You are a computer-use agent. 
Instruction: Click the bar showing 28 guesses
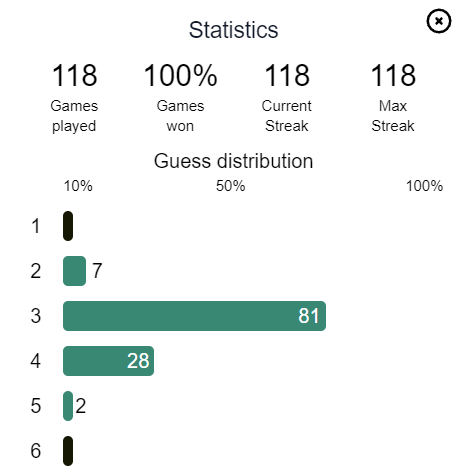click(108, 361)
